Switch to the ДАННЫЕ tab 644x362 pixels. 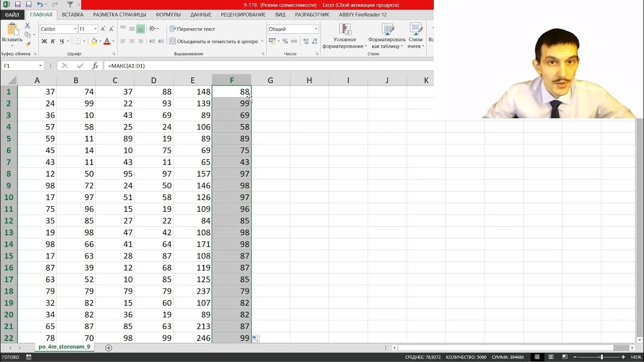(x=201, y=15)
